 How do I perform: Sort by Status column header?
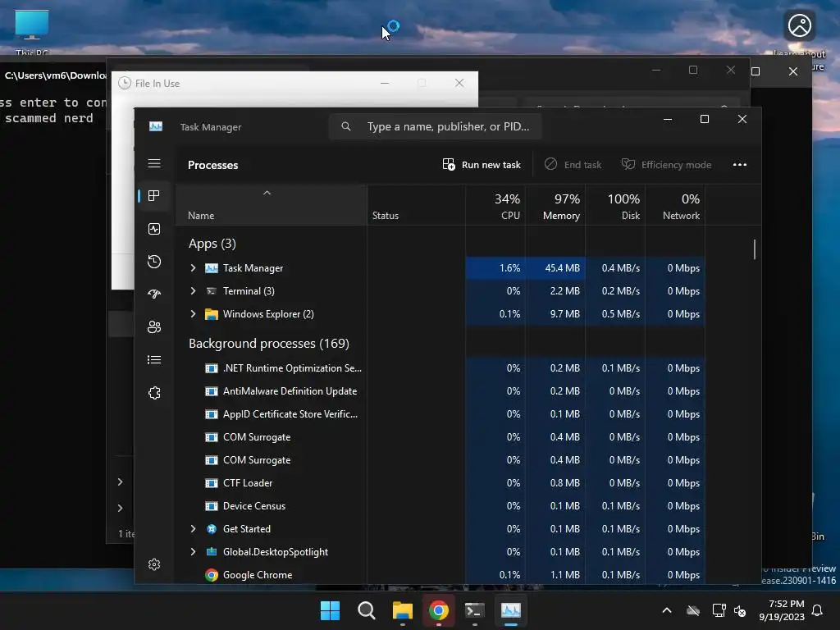point(416,206)
